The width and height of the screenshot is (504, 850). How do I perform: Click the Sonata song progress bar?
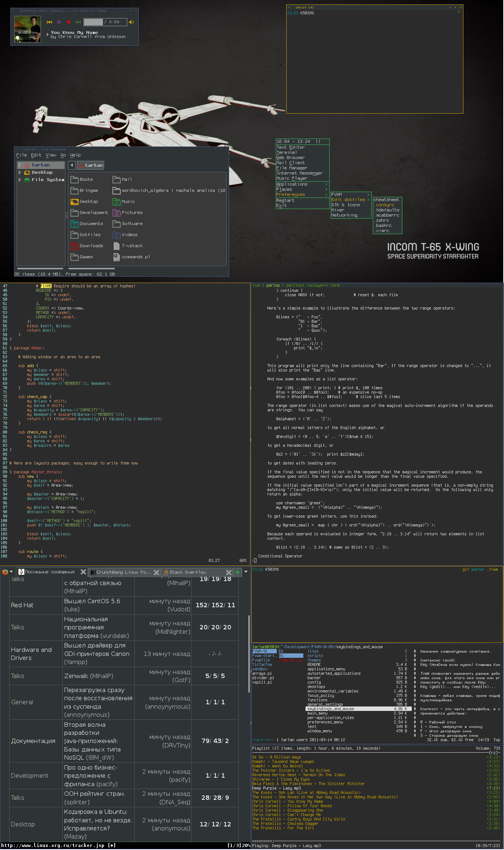point(105,22)
